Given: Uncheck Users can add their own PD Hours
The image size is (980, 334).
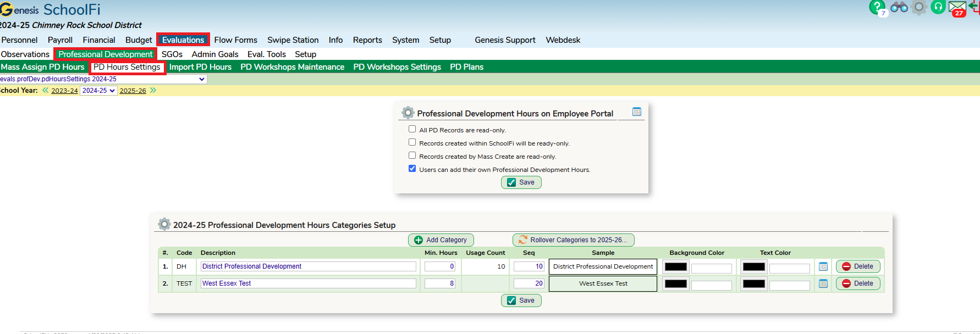Looking at the screenshot, I should point(412,169).
